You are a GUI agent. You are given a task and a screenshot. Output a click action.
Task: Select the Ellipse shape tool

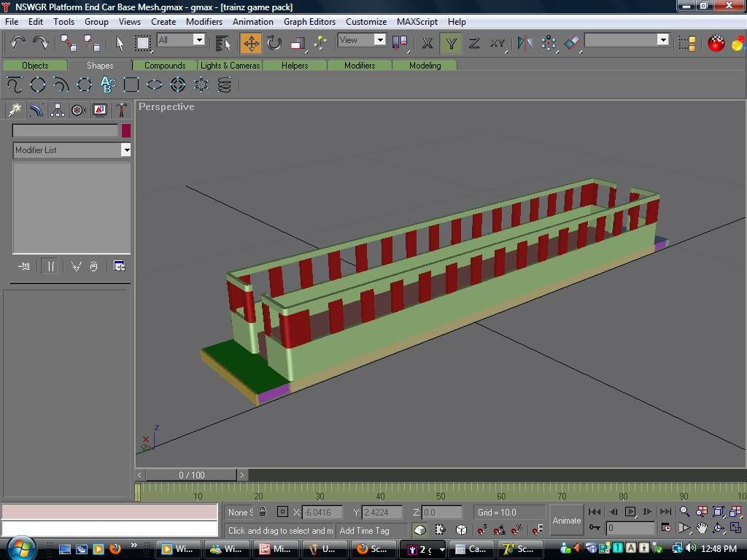(155, 85)
